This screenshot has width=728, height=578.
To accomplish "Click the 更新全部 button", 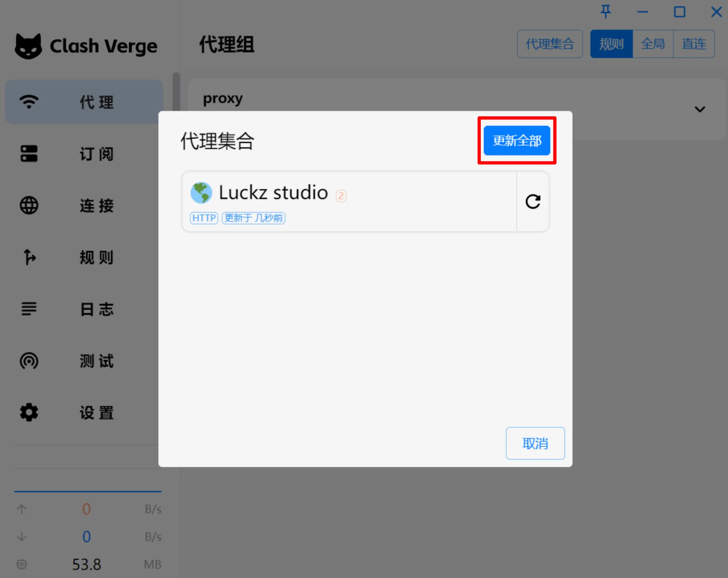I will pos(517,141).
